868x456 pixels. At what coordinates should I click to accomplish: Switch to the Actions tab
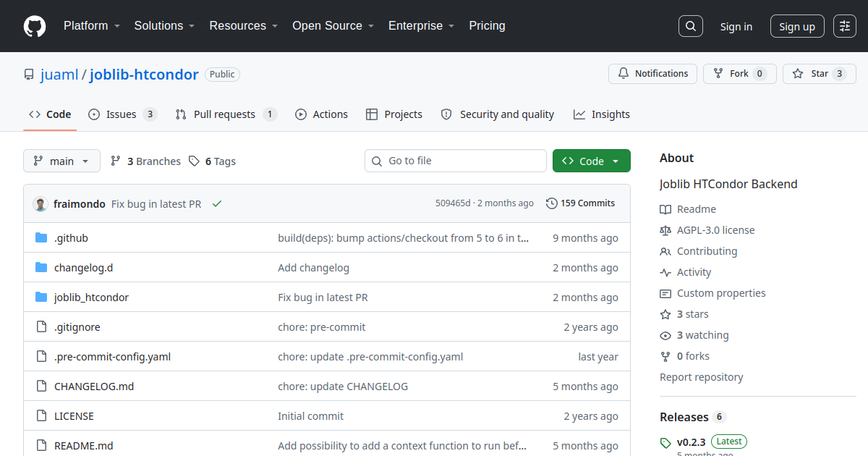pyautogui.click(x=321, y=114)
